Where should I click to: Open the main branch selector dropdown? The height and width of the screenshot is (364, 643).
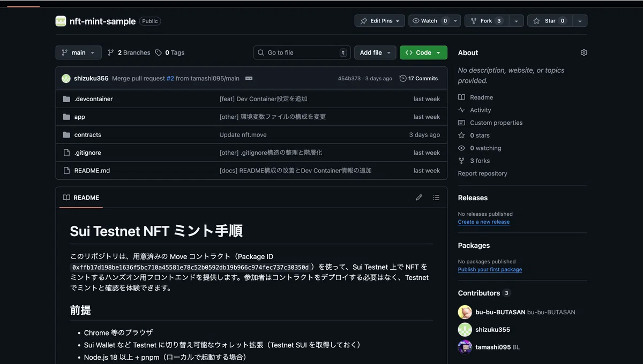78,52
